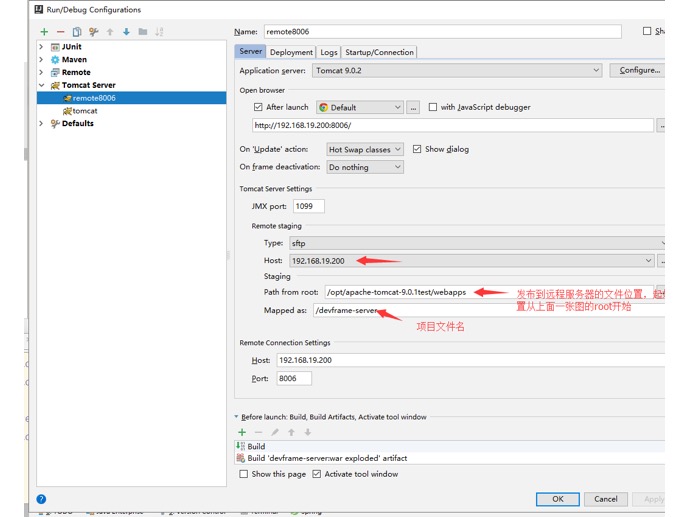689x517 pixels.
Task: Click the Chrome icon in the browser dropdown
Action: coord(324,107)
